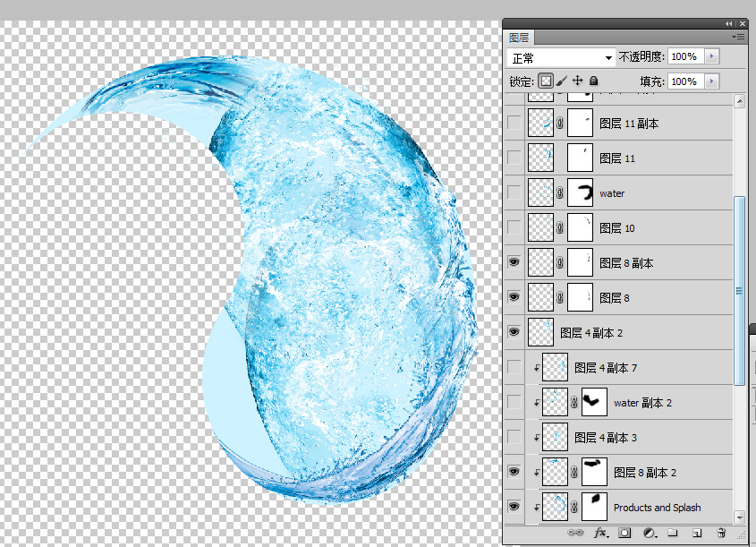
Task: Create a new layer from the bottom bar
Action: point(697,533)
